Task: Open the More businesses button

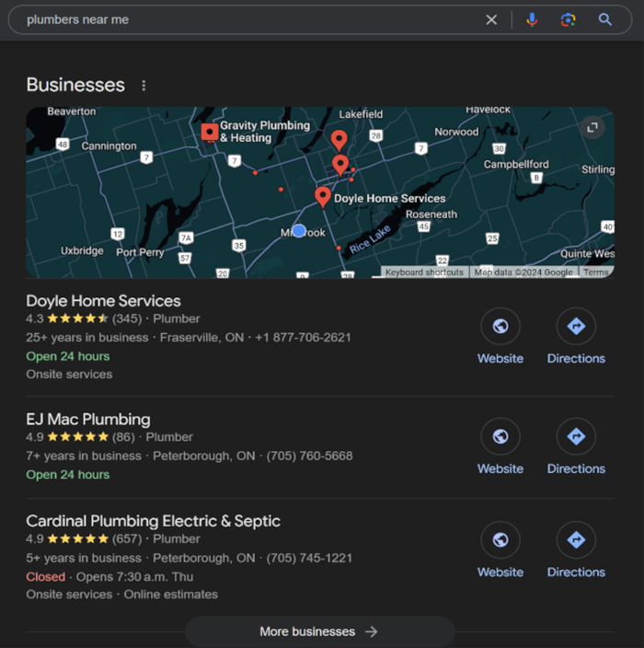Action: (320, 631)
